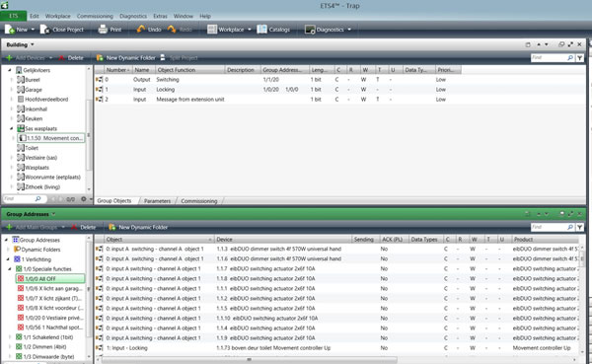This screenshot has width=592, height=364.
Task: Click the Redo arrow icon
Action: [172, 29]
